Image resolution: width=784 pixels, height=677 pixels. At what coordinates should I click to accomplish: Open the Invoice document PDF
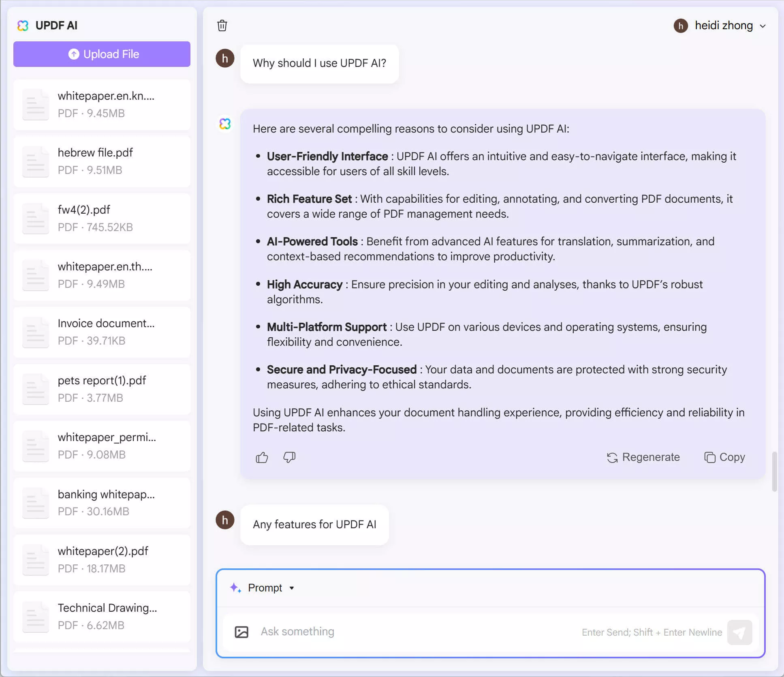[101, 332]
